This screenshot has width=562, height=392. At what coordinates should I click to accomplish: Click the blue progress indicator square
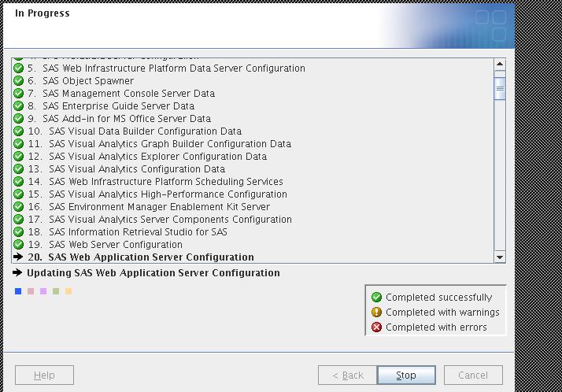pos(18,291)
